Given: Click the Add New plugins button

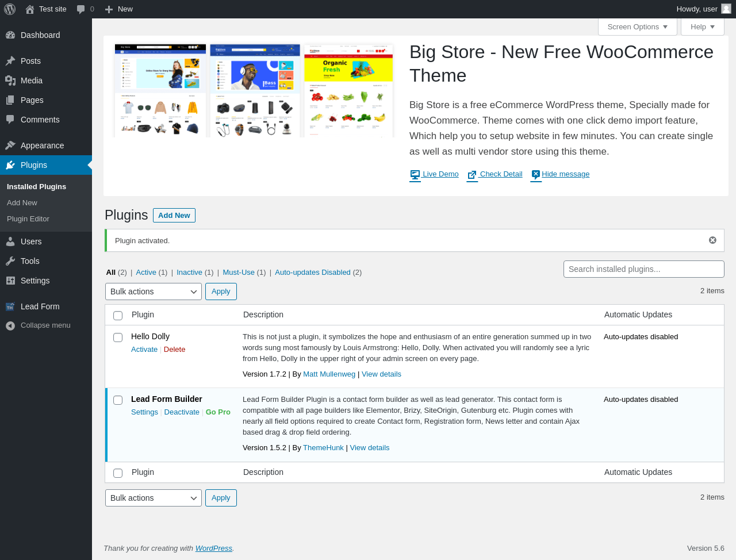Looking at the screenshot, I should (x=174, y=215).
